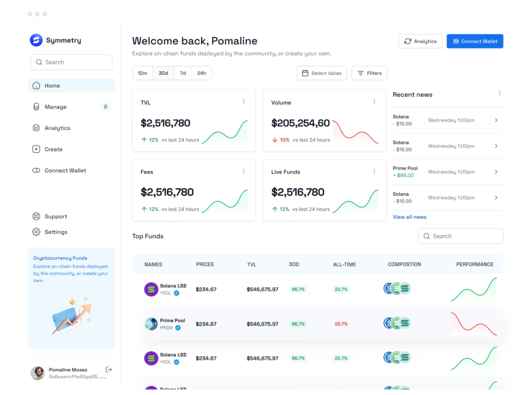532x395 pixels.
Task: Click the blue Connect Wallet button
Action: pyautogui.click(x=475, y=41)
